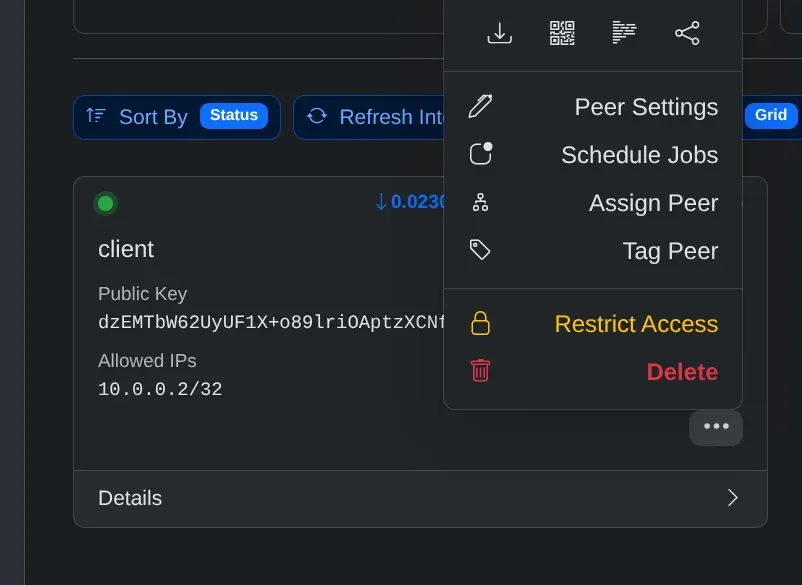This screenshot has width=802, height=585.
Task: Click the Schedule Jobs icon
Action: click(481, 155)
